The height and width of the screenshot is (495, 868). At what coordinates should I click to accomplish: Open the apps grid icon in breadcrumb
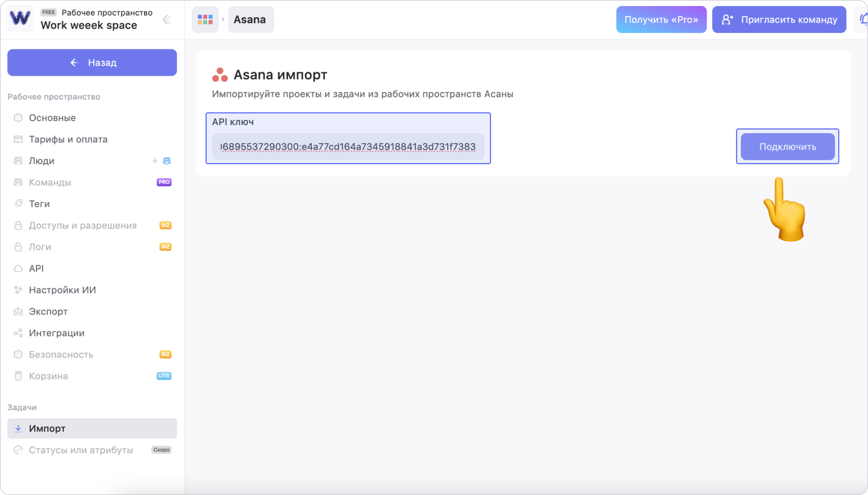(x=205, y=20)
